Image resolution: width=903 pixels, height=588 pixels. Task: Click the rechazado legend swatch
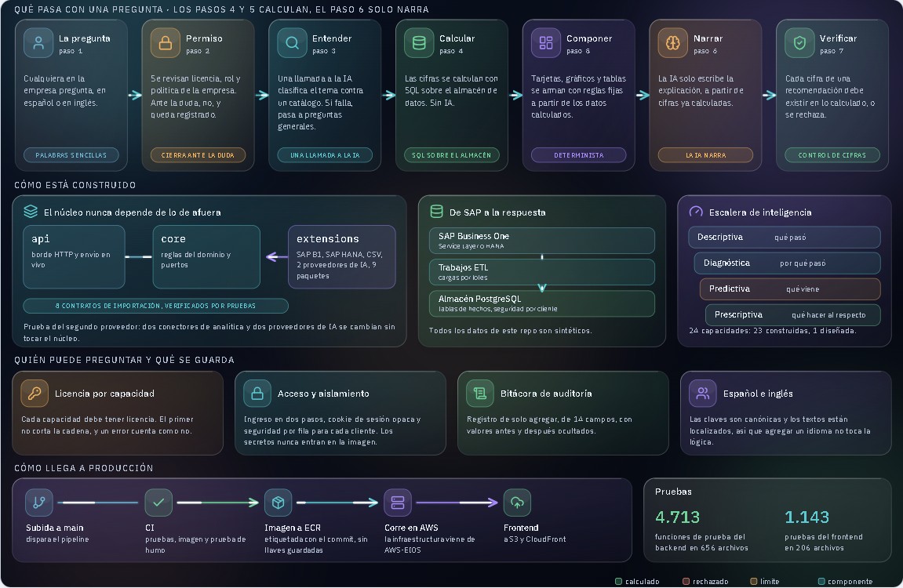(x=686, y=581)
